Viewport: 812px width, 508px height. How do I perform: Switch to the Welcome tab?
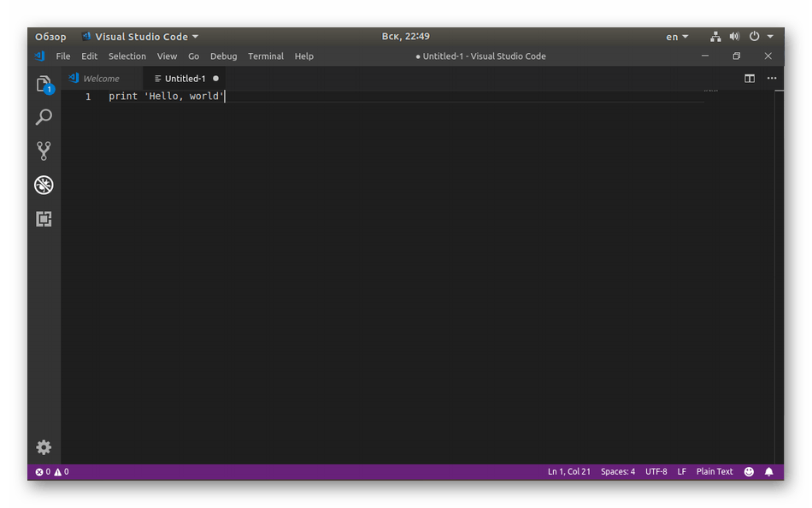coord(101,79)
